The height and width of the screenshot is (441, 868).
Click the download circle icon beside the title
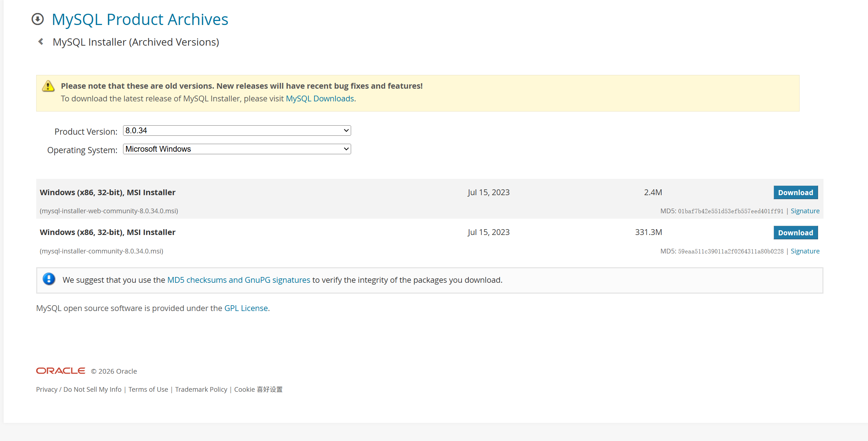(38, 19)
